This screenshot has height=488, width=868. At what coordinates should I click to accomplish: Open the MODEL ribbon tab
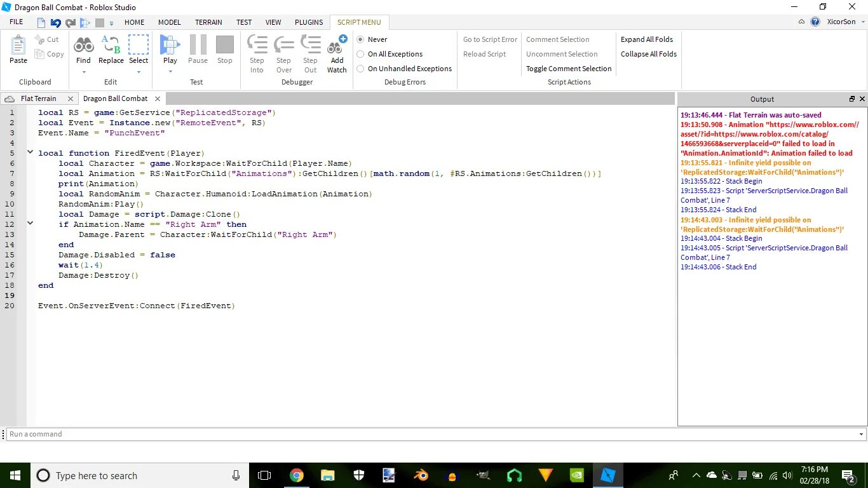[x=170, y=22]
